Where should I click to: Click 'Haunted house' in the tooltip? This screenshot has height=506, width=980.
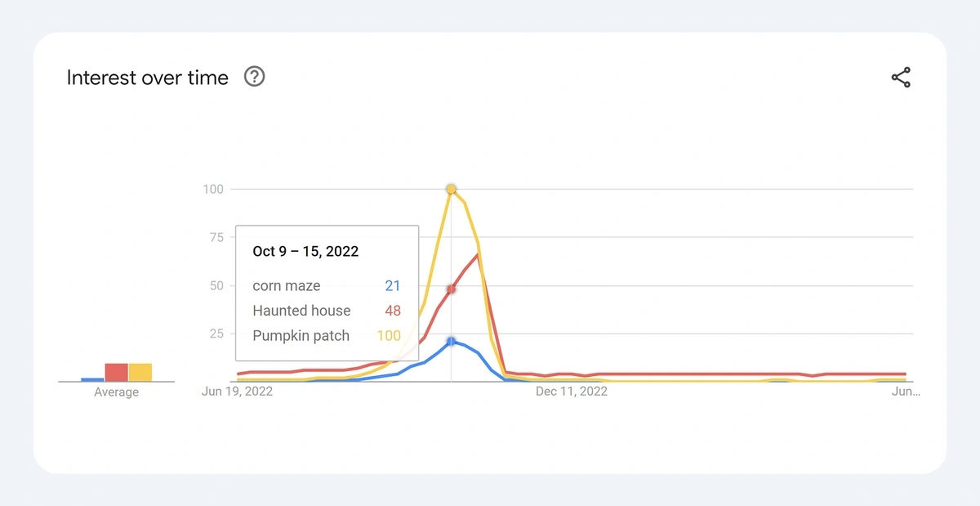point(301,311)
